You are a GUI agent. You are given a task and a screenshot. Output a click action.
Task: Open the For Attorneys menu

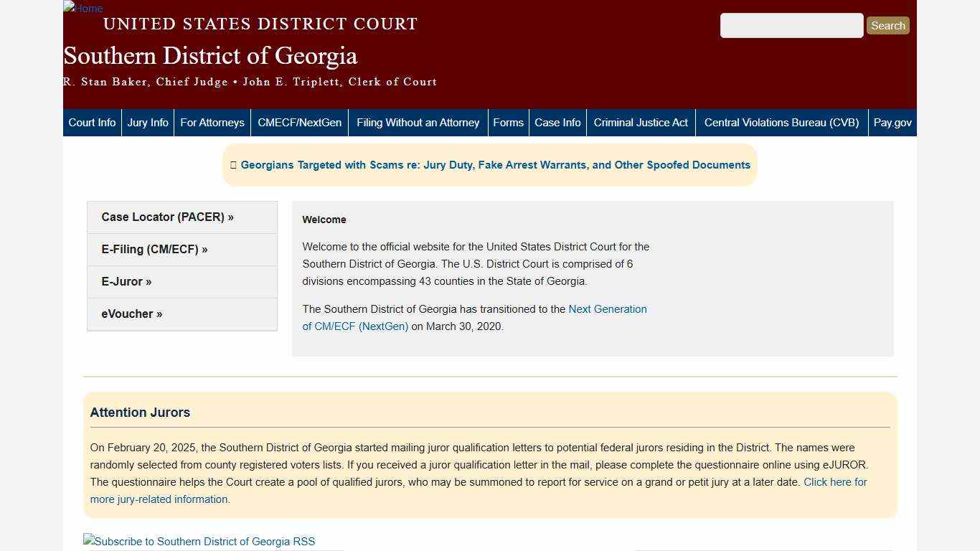(212, 122)
